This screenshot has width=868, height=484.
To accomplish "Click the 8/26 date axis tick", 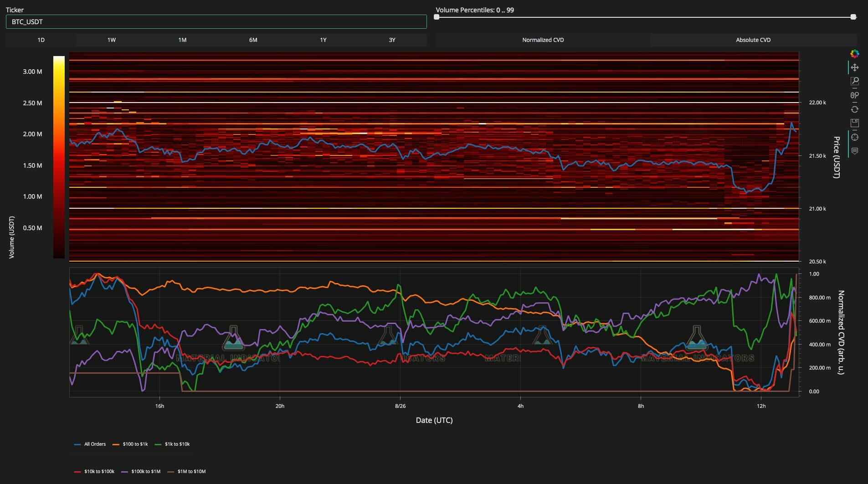I will [x=400, y=406].
